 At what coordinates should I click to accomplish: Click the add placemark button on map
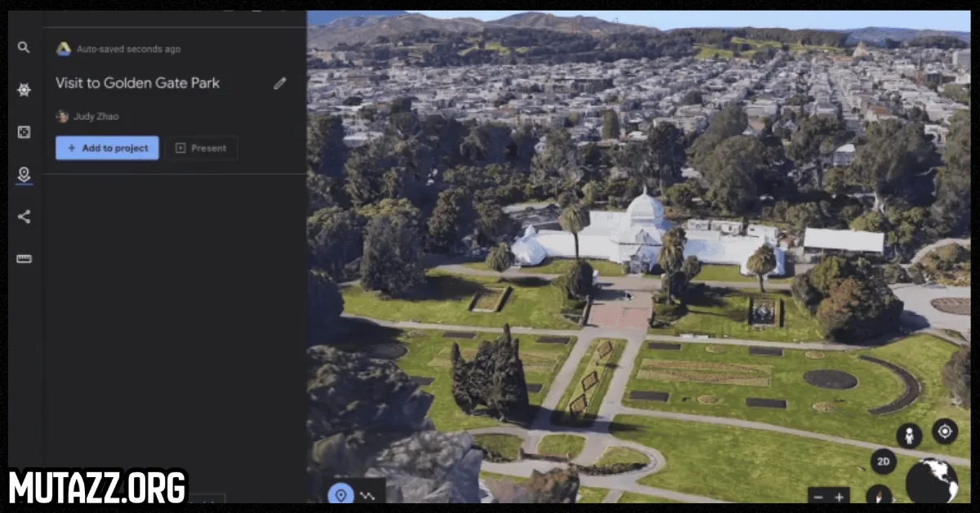coord(341,494)
